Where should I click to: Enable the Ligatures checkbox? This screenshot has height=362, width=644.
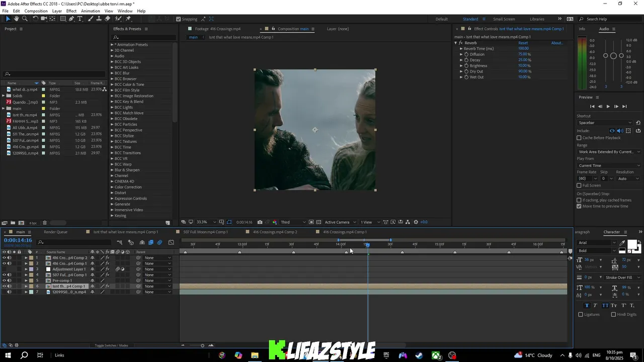[x=581, y=314]
